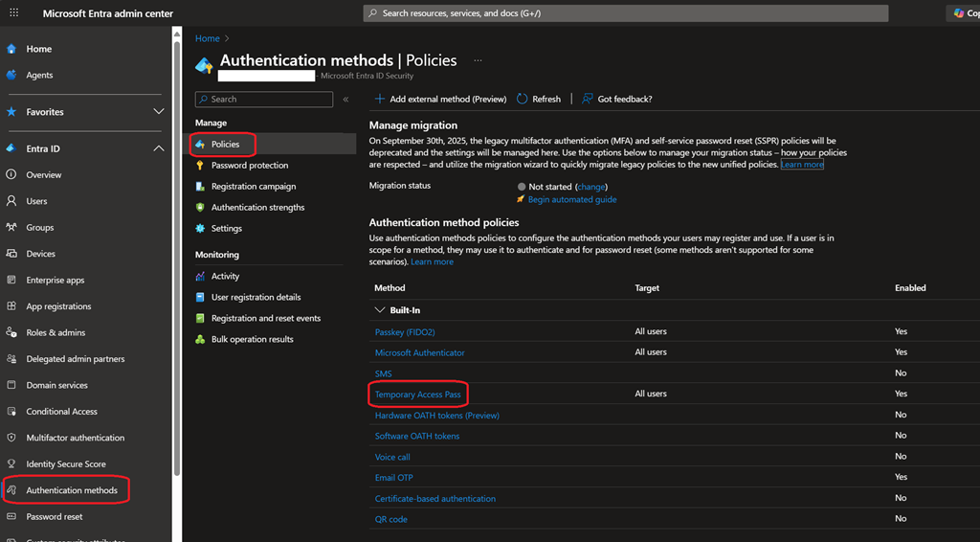The width and height of the screenshot is (980, 542).
Task: Click the Bulk operation results icon
Action: [x=200, y=340]
